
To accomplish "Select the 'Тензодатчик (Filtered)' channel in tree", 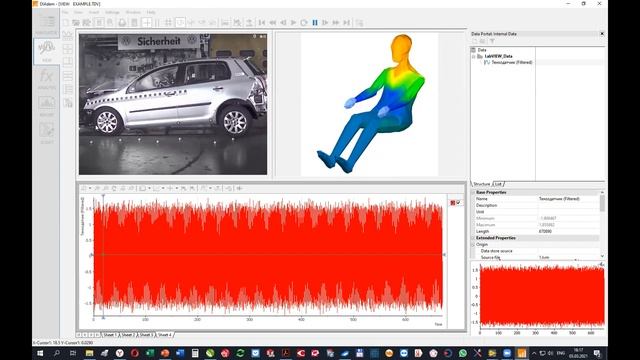I will (x=511, y=62).
